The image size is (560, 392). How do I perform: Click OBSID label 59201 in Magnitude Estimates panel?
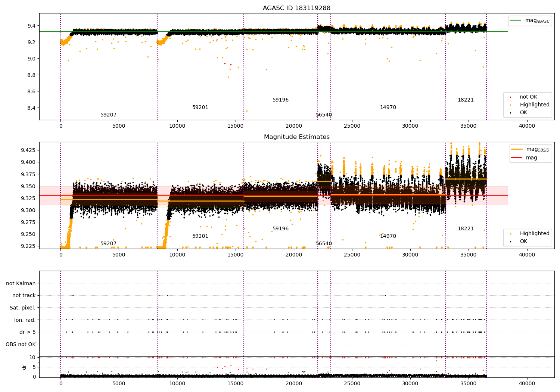(x=200, y=236)
